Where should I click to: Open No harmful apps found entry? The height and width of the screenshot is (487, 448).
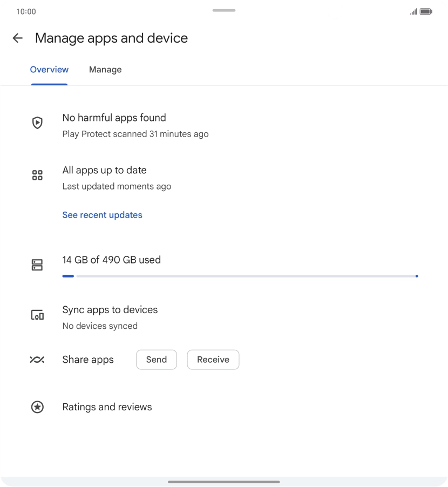tap(114, 118)
